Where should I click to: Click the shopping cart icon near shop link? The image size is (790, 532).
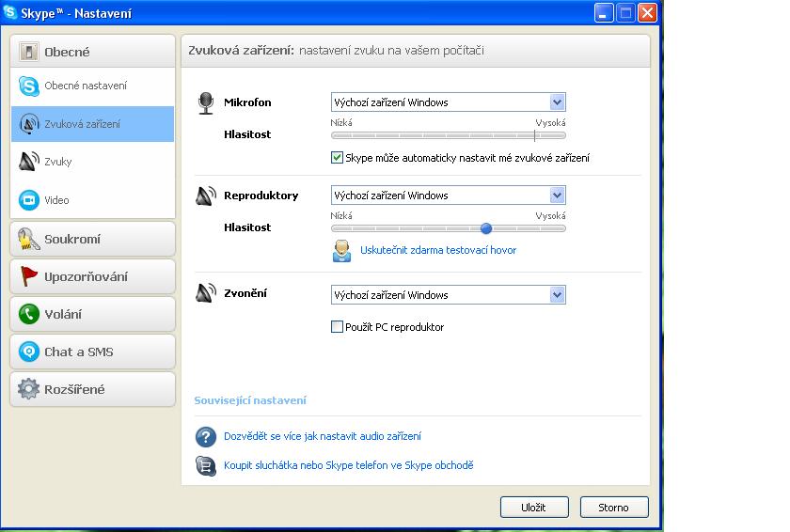(x=206, y=465)
